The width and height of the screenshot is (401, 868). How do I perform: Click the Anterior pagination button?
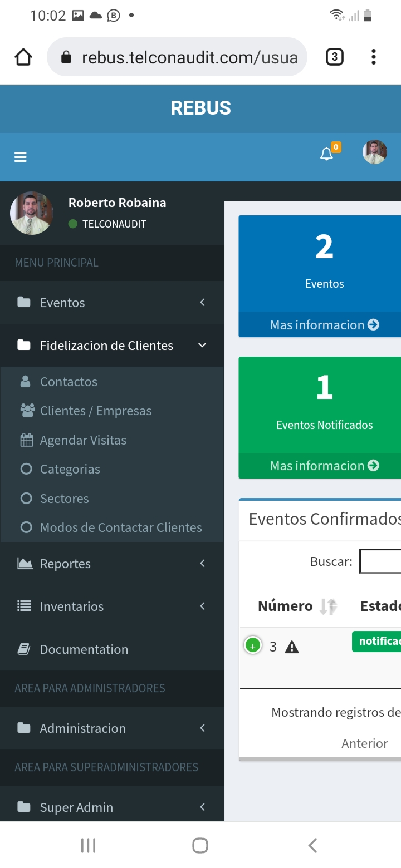[365, 743]
